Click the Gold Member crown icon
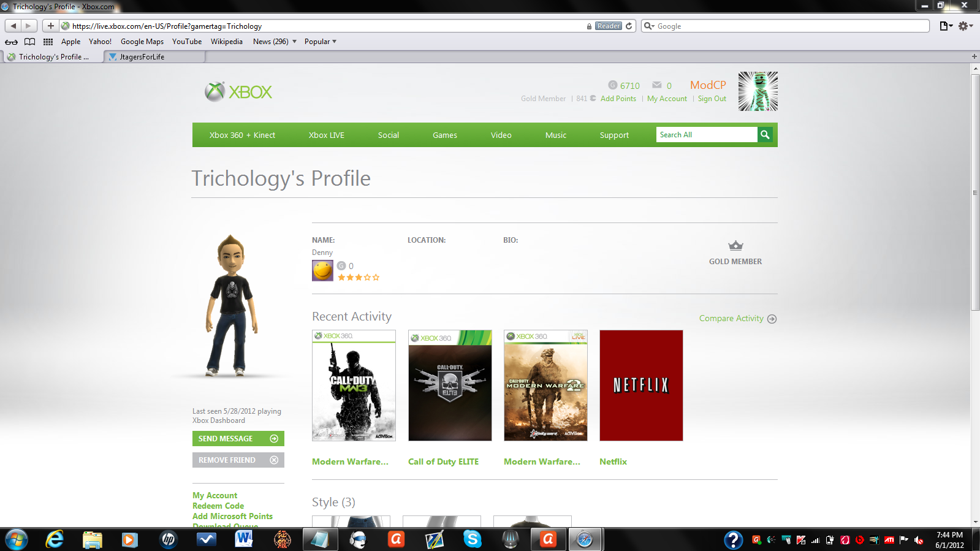 pyautogui.click(x=735, y=246)
